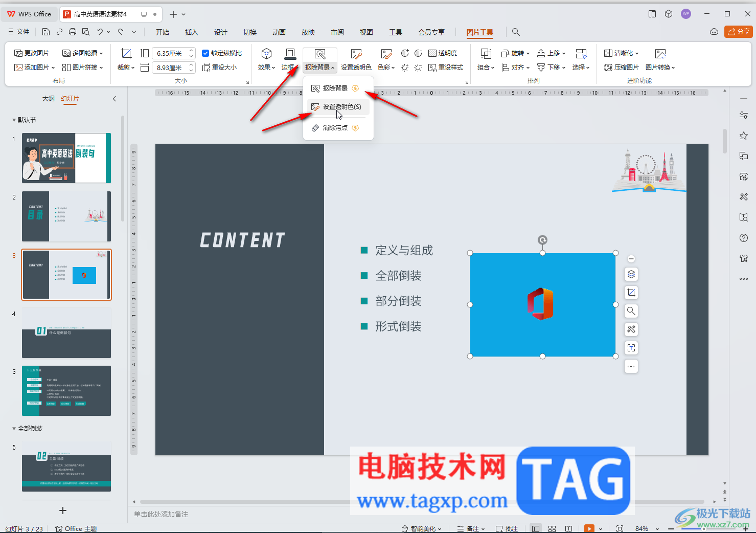Increase picture brightness icon
This screenshot has width=756, height=533.
(405, 68)
